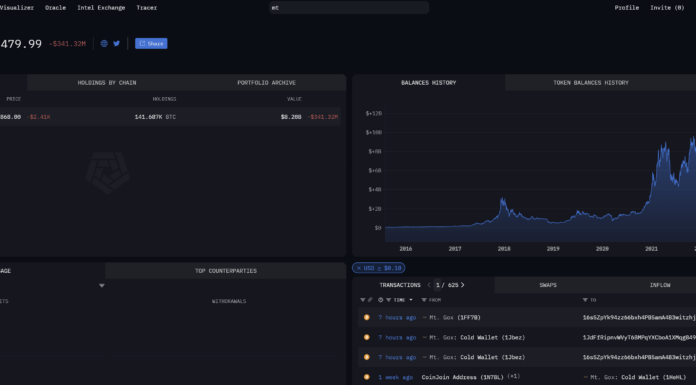The height and width of the screenshot is (385, 696).
Task: Click the (+1) badge beside CoinJoin Address
Action: click(514, 377)
